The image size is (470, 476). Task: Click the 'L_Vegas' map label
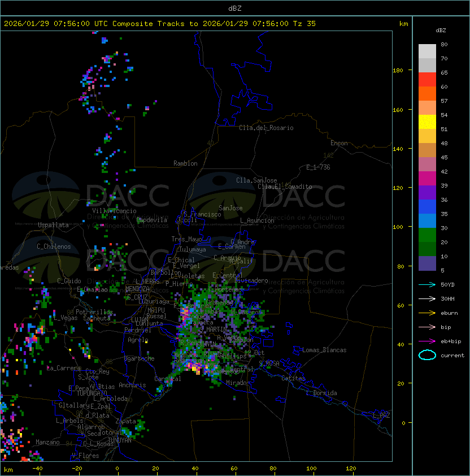[x=66, y=318]
